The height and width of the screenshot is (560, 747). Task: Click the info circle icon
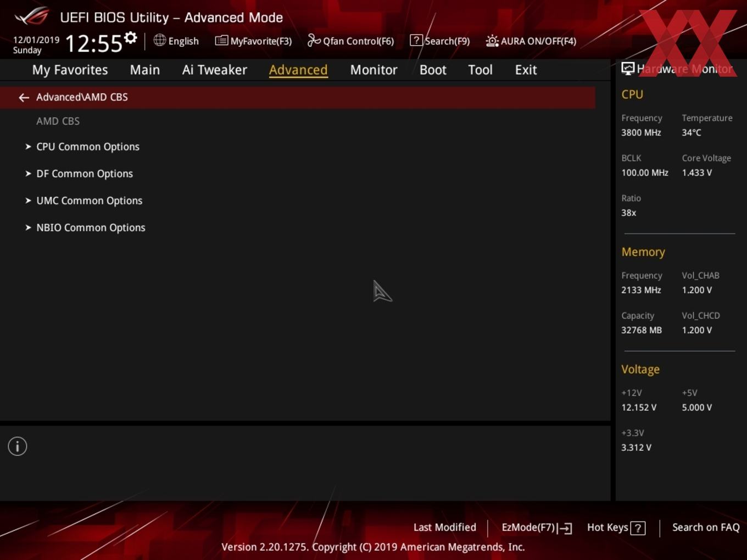18,446
